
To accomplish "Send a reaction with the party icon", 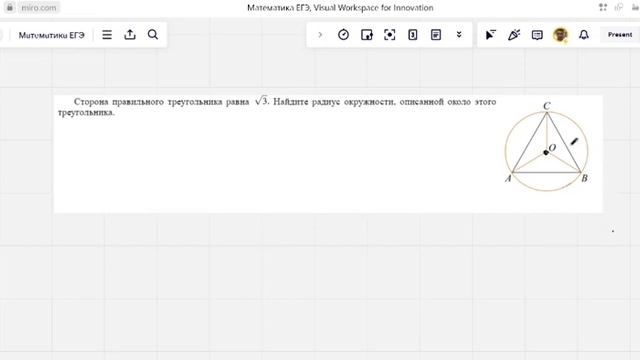I will tap(514, 35).
